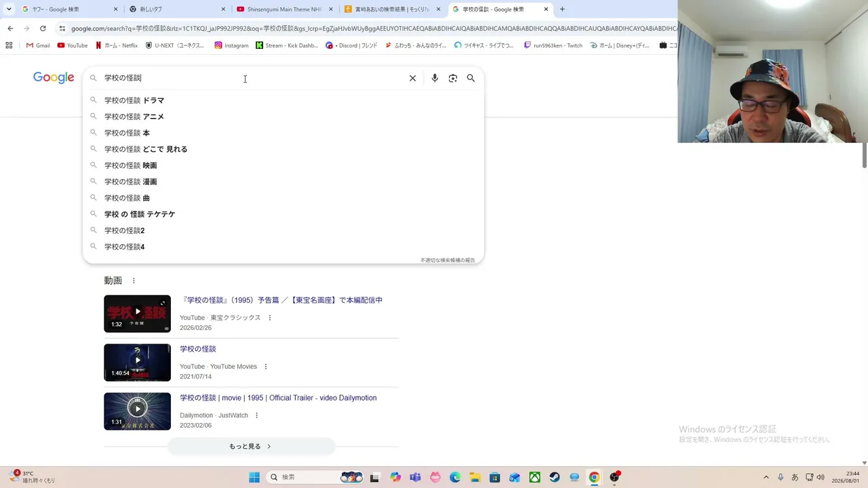Switch to the Shinsengumi Main Theme tab
Viewport: 868px width, 488px height.
click(285, 9)
